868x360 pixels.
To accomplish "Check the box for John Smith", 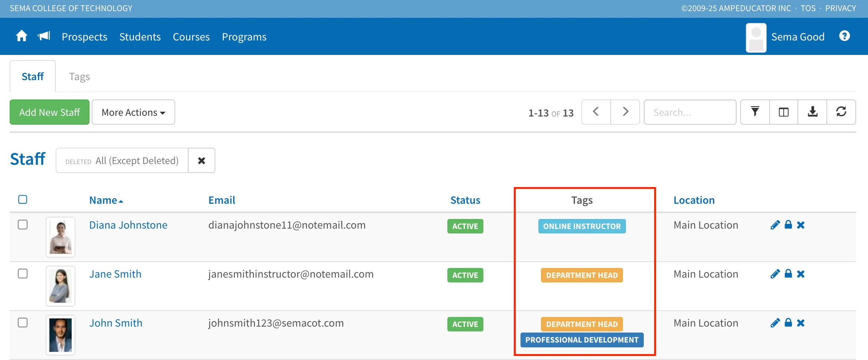I will click(x=23, y=323).
